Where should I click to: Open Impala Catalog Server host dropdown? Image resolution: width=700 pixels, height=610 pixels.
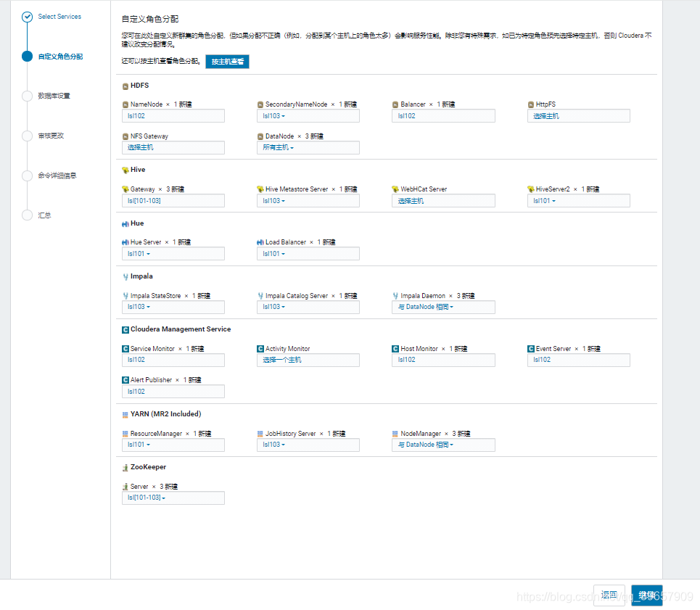308,307
